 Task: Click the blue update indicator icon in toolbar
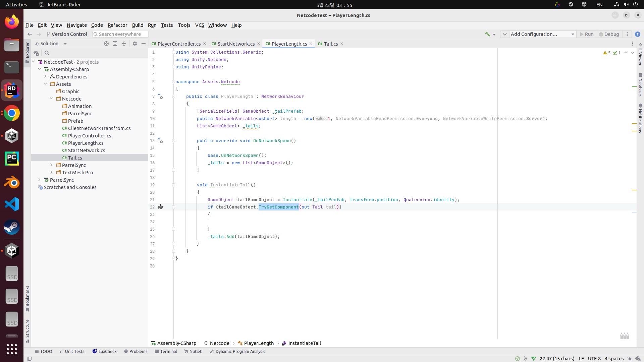click(x=638, y=34)
